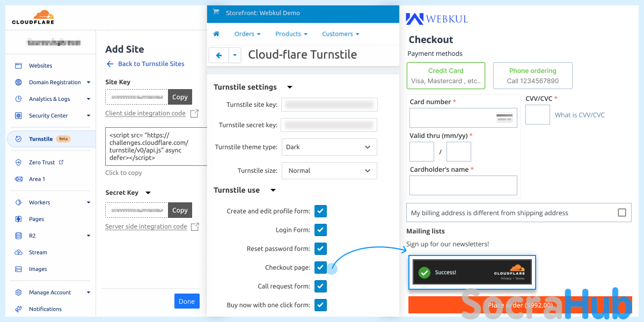
Task: Toggle Buy now with one click form checkbox
Action: (x=320, y=305)
